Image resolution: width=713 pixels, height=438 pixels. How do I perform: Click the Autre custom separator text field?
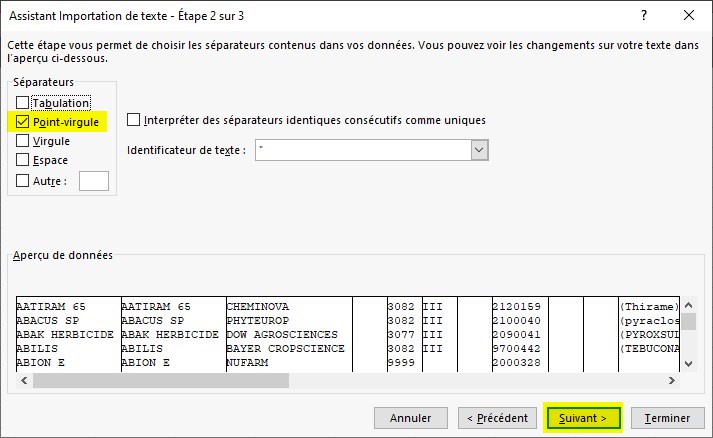pos(93,181)
